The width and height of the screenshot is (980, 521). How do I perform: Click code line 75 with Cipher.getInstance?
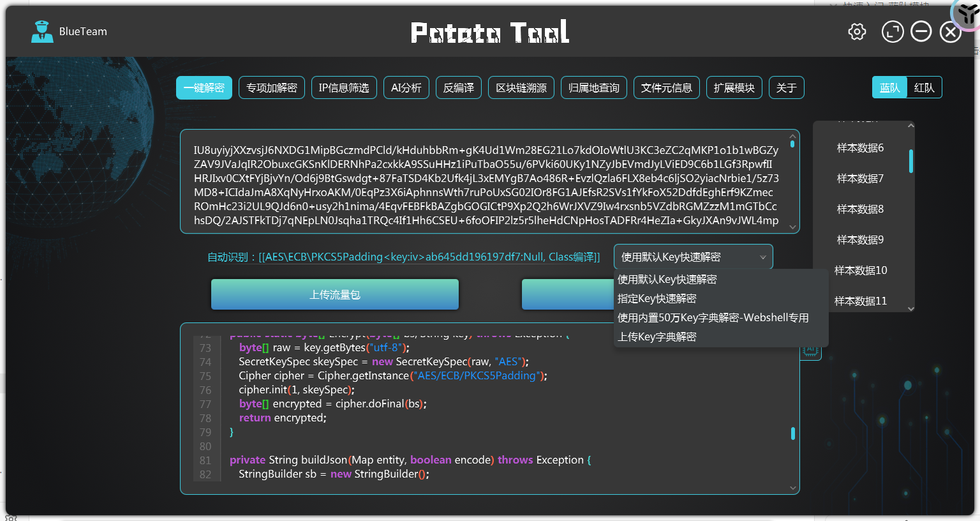click(393, 375)
